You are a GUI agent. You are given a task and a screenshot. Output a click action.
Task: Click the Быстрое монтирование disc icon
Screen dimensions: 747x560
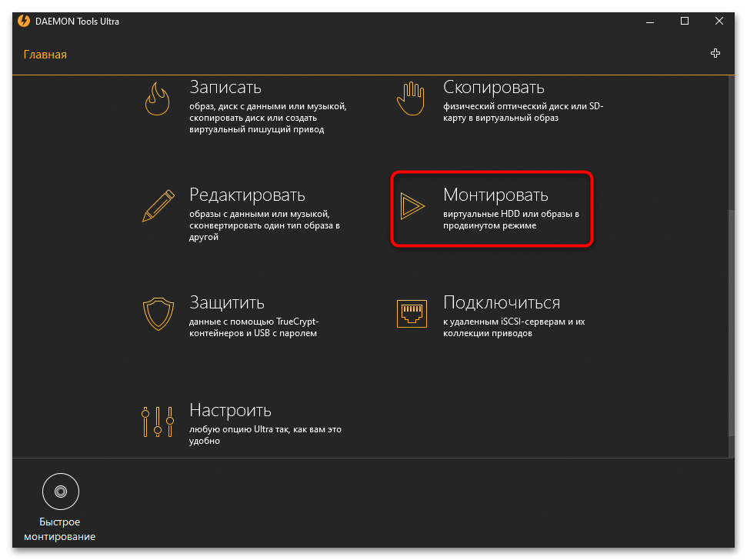(61, 492)
